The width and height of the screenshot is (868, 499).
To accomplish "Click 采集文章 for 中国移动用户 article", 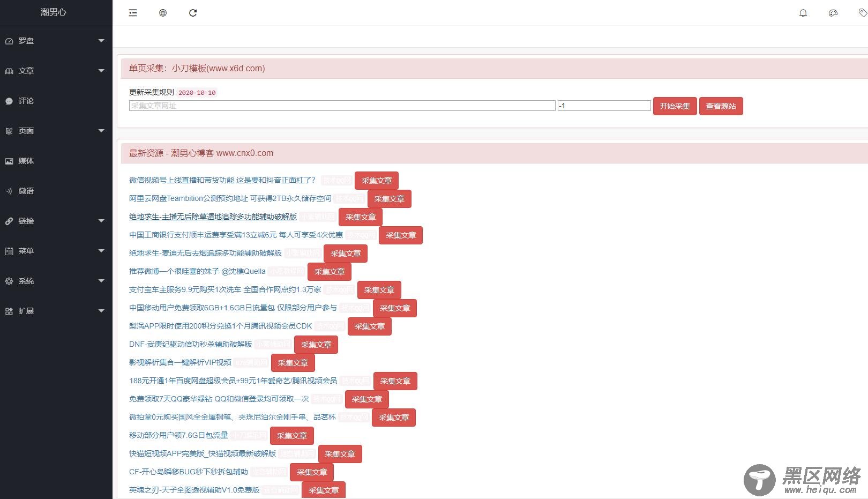I will point(395,308).
